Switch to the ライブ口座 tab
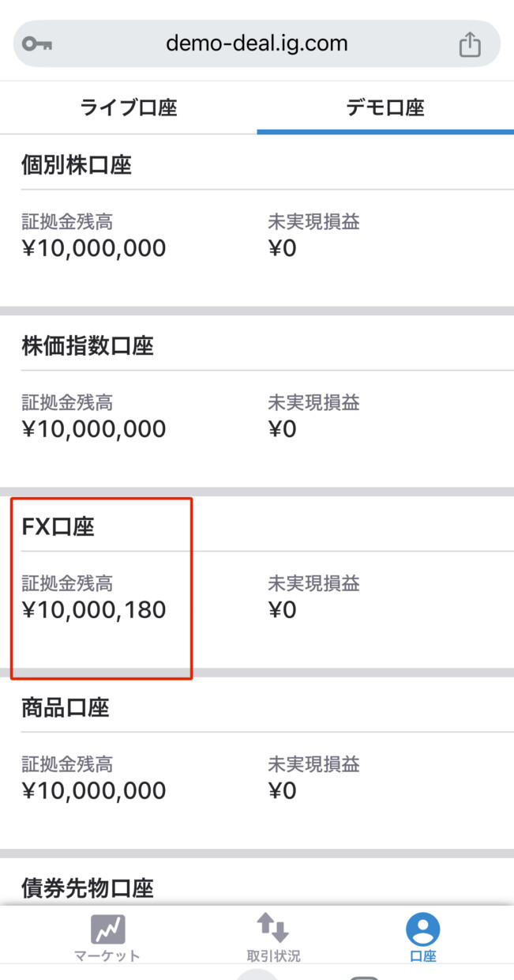The height and width of the screenshot is (980, 514). pos(129,107)
